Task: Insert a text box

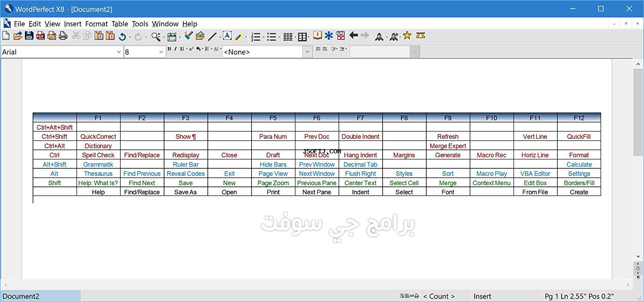Action: (x=227, y=36)
